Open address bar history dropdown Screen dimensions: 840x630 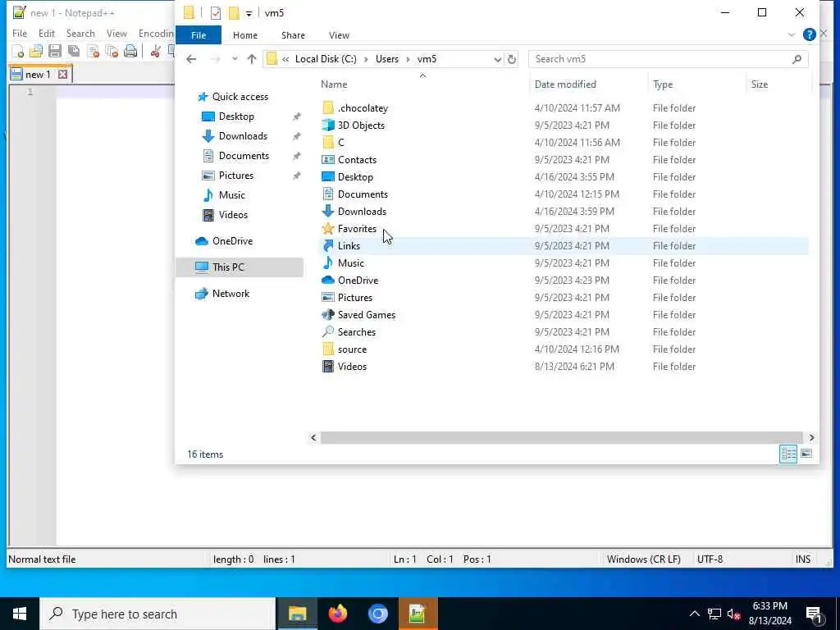(497, 59)
